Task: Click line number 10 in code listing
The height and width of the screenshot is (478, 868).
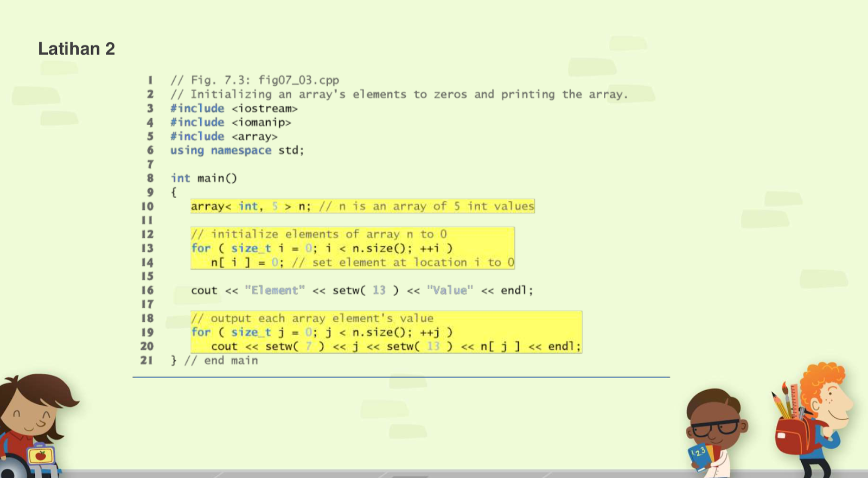Action: pos(147,206)
